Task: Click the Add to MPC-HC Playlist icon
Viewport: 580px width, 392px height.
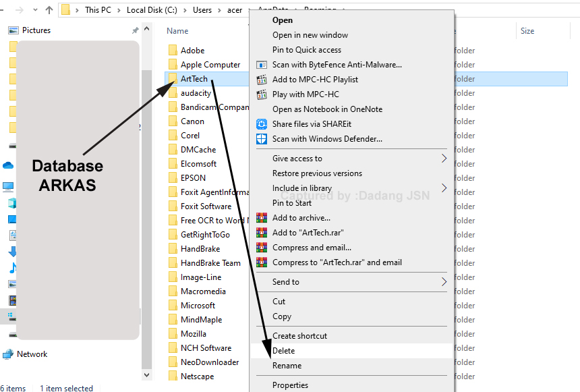Action: click(262, 80)
